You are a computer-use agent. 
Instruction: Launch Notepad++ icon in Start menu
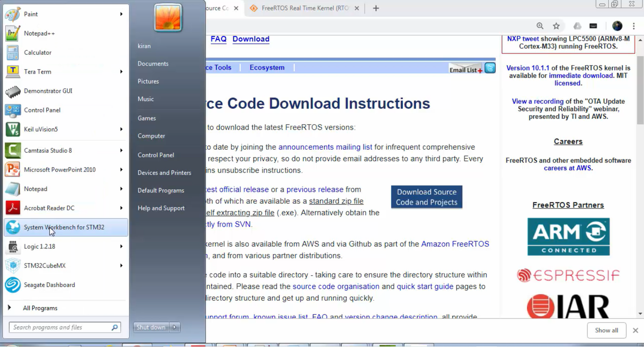[x=12, y=33]
